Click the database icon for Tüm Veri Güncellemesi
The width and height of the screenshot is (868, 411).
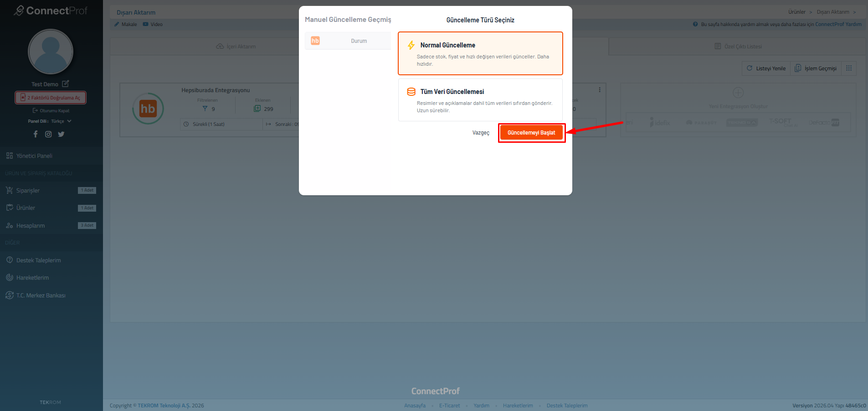(411, 92)
